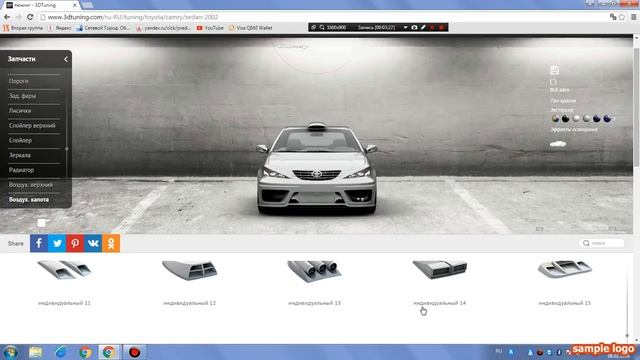Open YouTube bookmark

(210, 28)
